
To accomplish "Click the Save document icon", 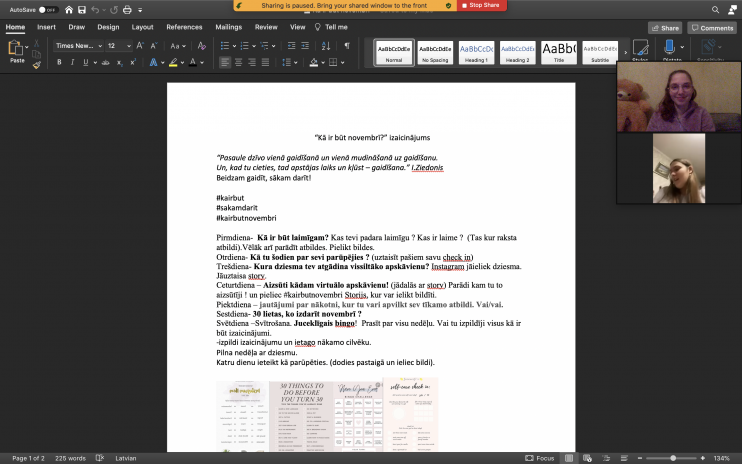I will click(x=82, y=10).
